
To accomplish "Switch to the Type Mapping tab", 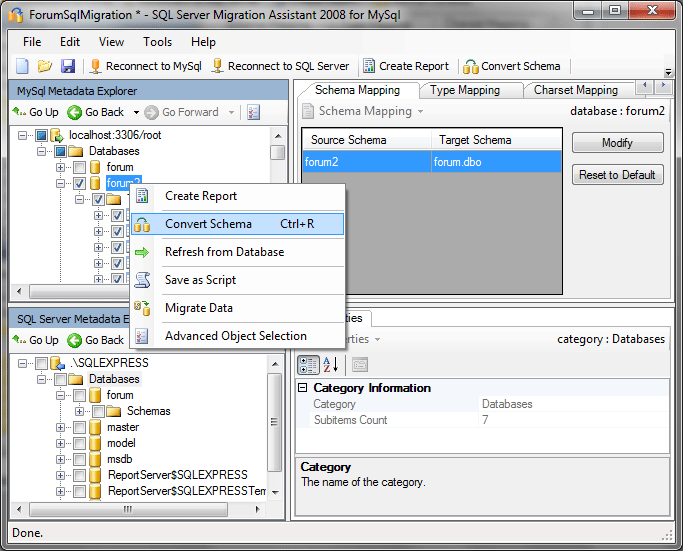I will pyautogui.click(x=464, y=90).
